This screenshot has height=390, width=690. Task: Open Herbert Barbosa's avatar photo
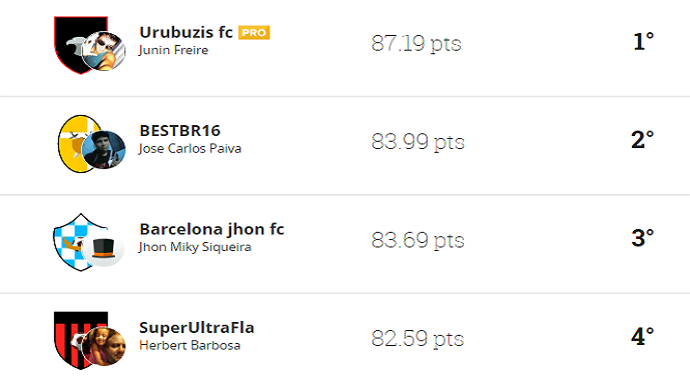point(104,346)
